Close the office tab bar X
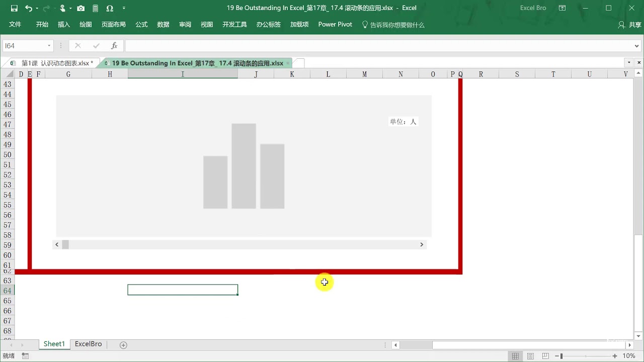Viewport: 644px width, 362px height. pos(638,63)
